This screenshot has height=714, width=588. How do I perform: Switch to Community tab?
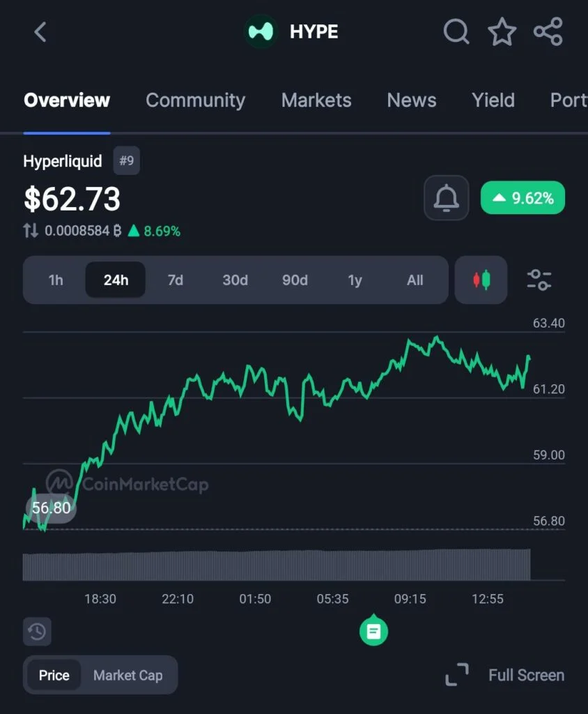click(x=195, y=100)
